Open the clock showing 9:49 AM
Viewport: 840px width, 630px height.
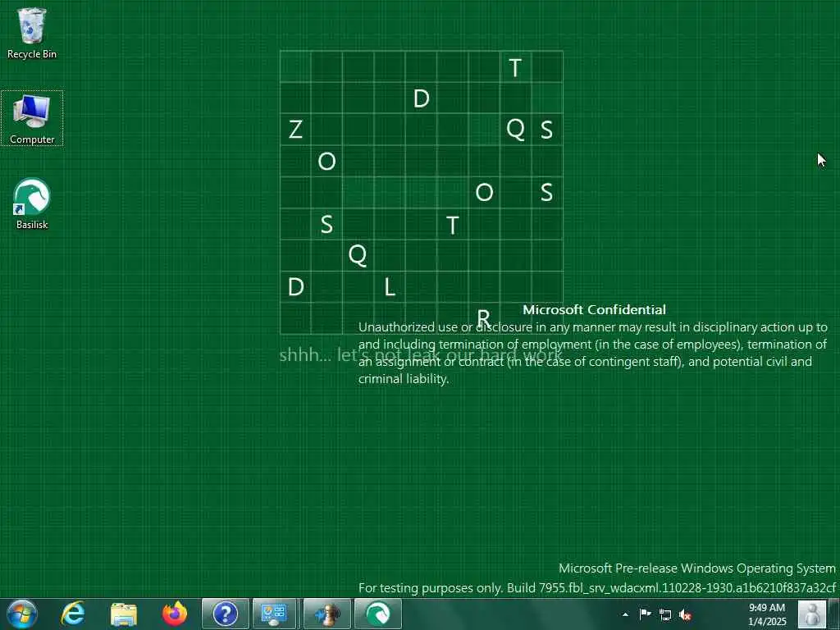(767, 614)
